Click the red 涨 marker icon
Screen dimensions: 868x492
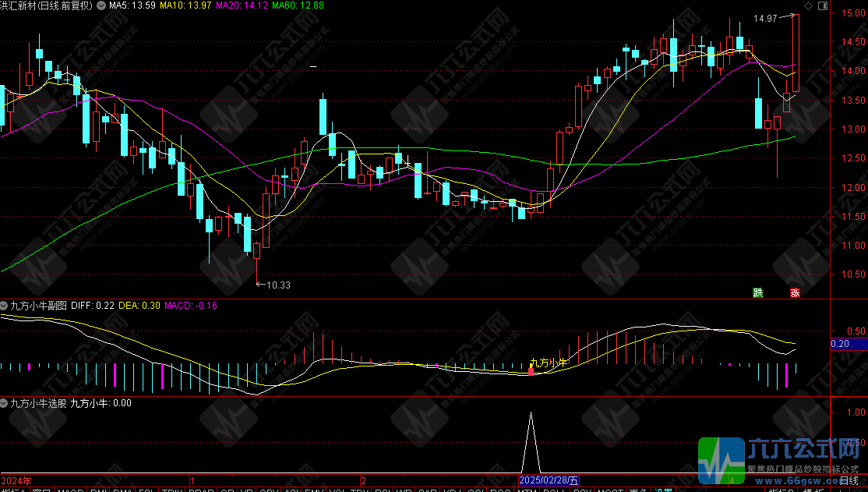point(796,293)
